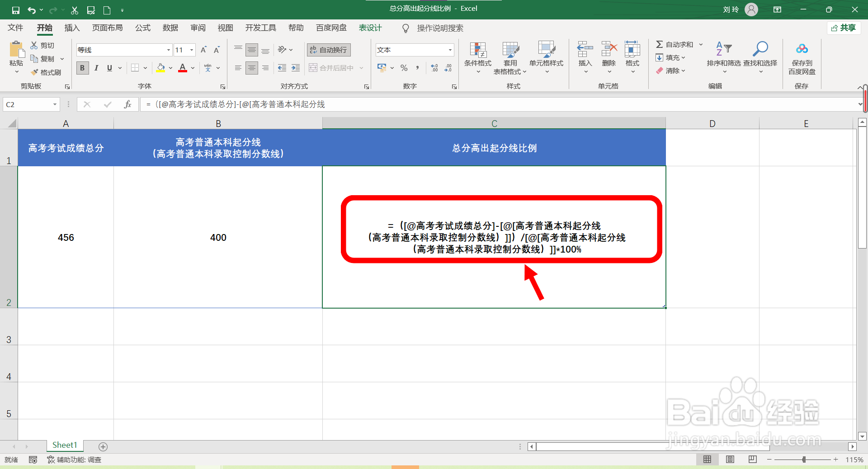The width and height of the screenshot is (868, 469).
Task: Toggle Bold formatting
Action: 82,68
